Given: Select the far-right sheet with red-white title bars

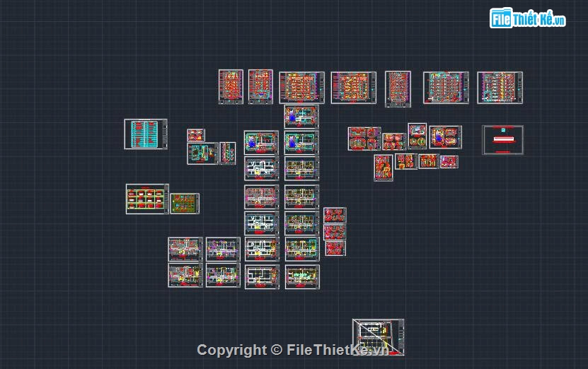Looking at the screenshot, I should pyautogui.click(x=502, y=140).
